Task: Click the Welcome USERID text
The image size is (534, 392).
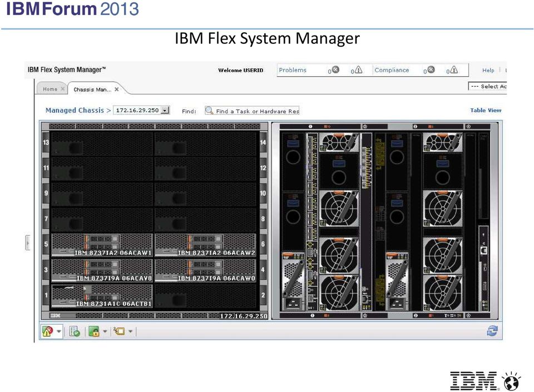Action: point(241,71)
